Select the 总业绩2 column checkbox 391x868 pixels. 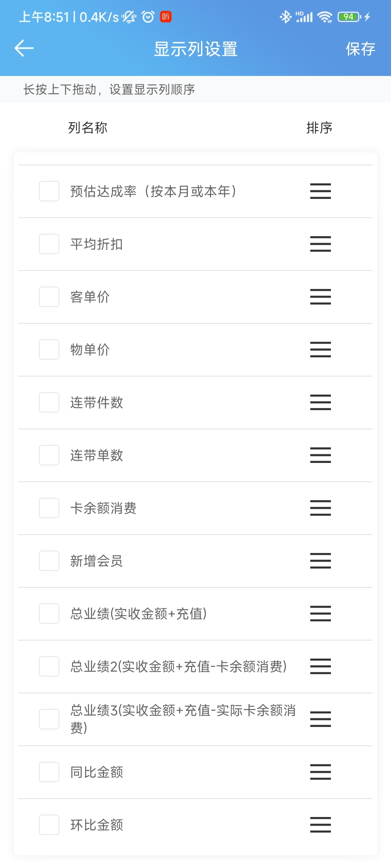click(x=49, y=667)
